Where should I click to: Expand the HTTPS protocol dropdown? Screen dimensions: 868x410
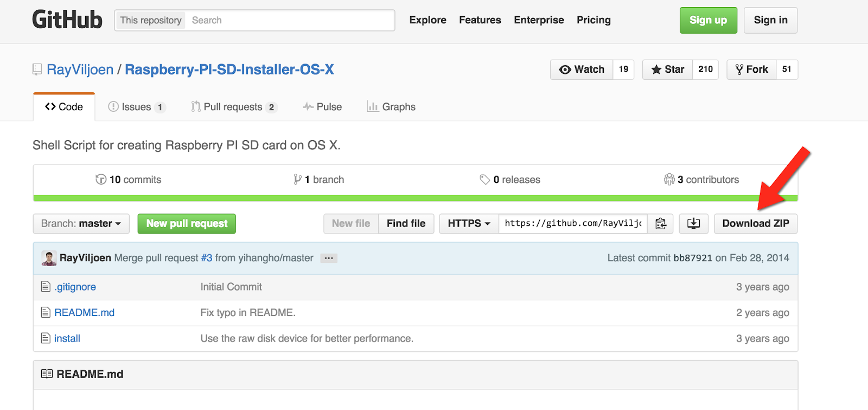469,224
